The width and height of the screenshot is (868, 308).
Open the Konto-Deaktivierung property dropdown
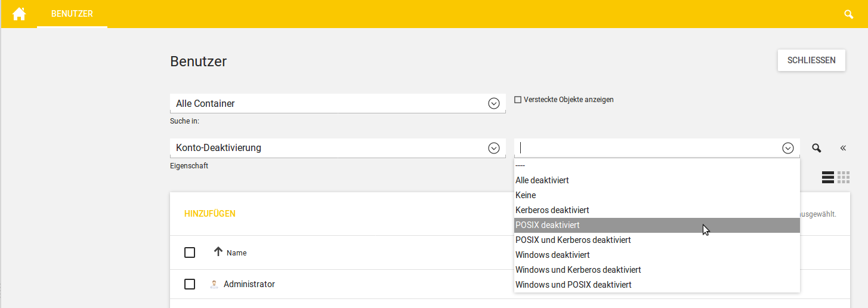click(493, 148)
